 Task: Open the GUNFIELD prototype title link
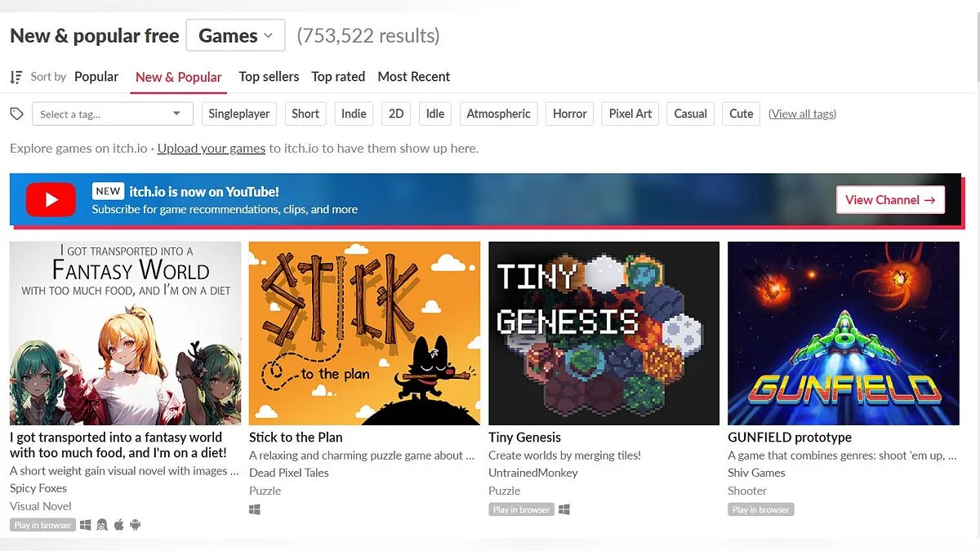point(790,438)
